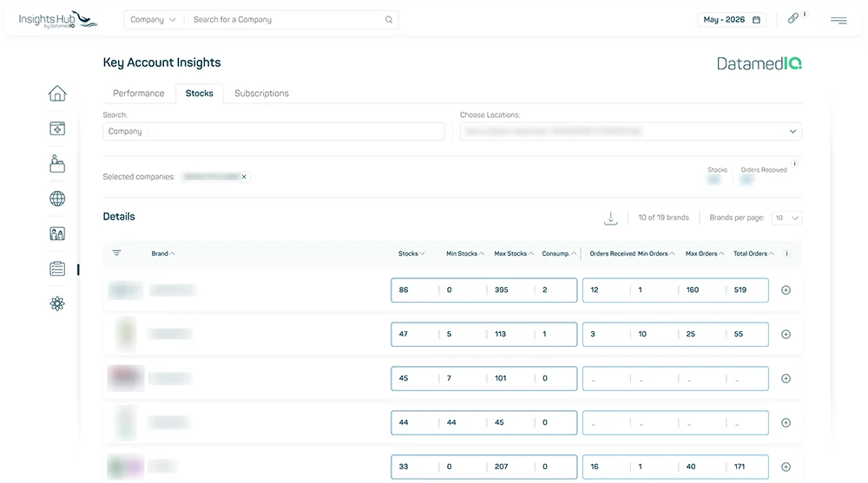Open the Choose Locations dropdown

(630, 132)
